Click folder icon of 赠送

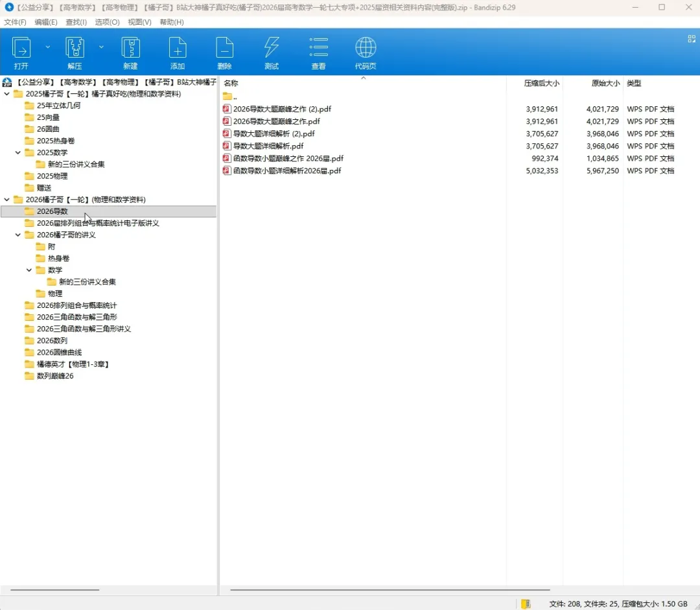click(29, 187)
